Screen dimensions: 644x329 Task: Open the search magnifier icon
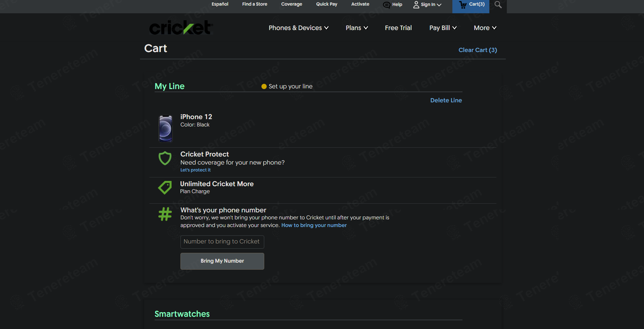pyautogui.click(x=498, y=5)
